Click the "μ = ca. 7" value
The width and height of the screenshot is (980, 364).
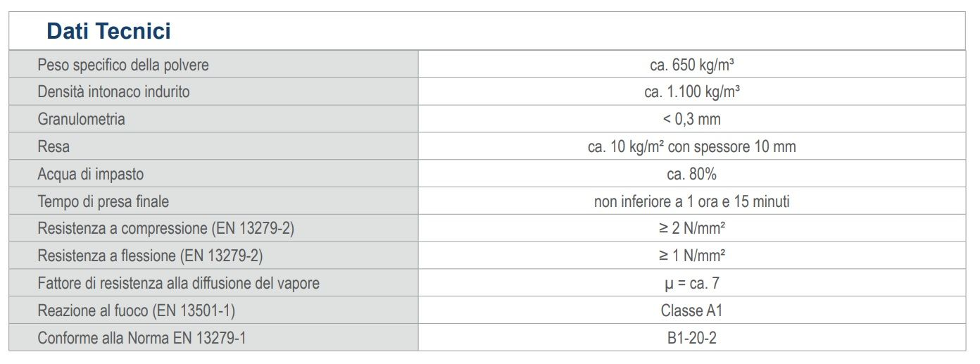click(692, 283)
